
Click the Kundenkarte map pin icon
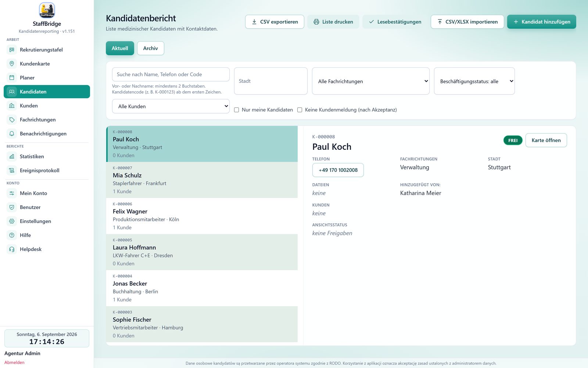(x=12, y=64)
